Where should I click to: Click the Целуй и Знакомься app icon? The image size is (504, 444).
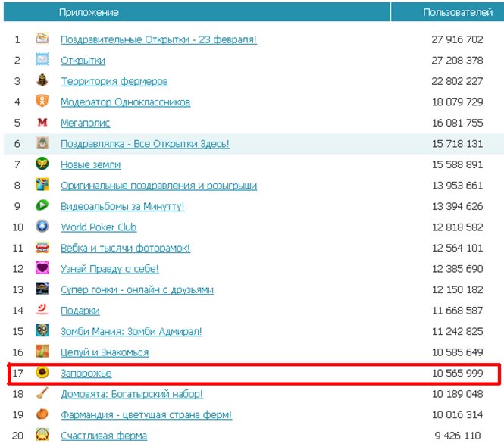pyautogui.click(x=42, y=352)
